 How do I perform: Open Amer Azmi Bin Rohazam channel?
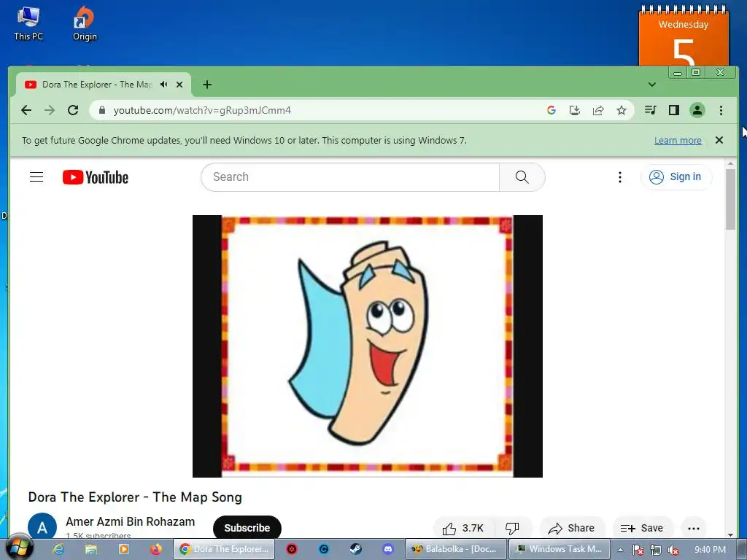pyautogui.click(x=130, y=522)
